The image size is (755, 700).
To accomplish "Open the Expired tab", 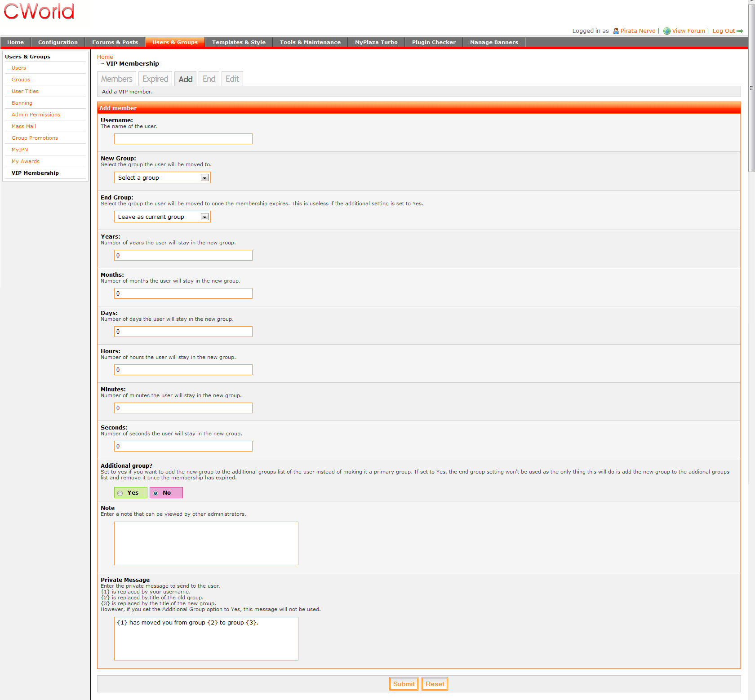I will coord(155,79).
